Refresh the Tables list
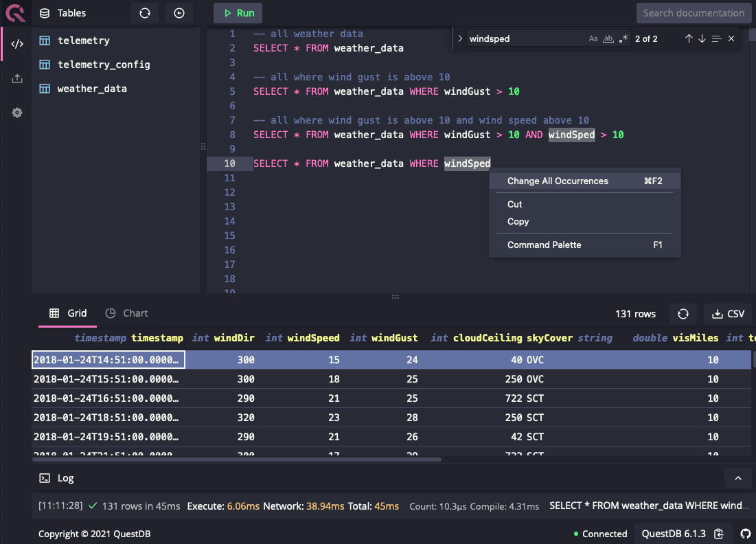This screenshot has height=544, width=756. coord(144,13)
